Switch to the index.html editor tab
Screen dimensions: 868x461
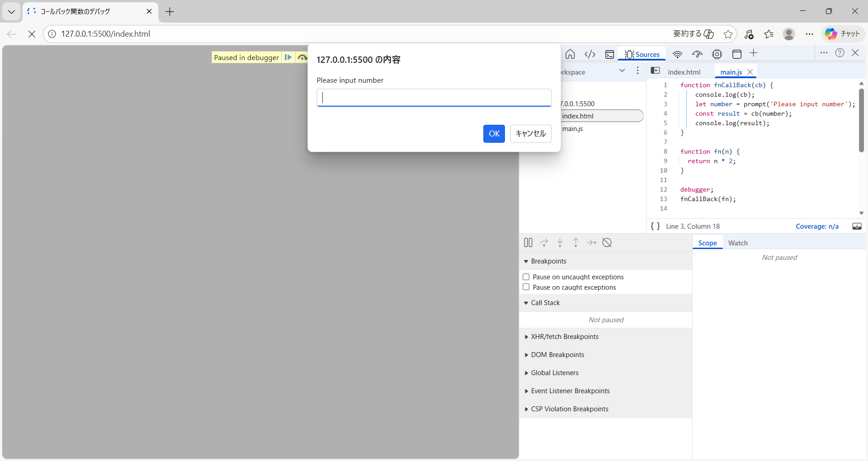click(684, 72)
